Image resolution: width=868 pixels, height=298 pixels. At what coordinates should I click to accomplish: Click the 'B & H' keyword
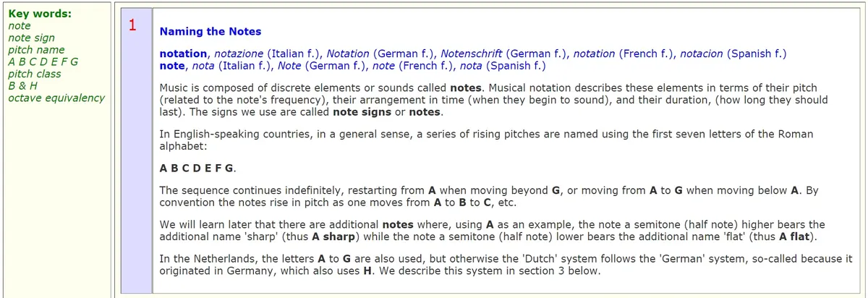pyautogui.click(x=22, y=85)
